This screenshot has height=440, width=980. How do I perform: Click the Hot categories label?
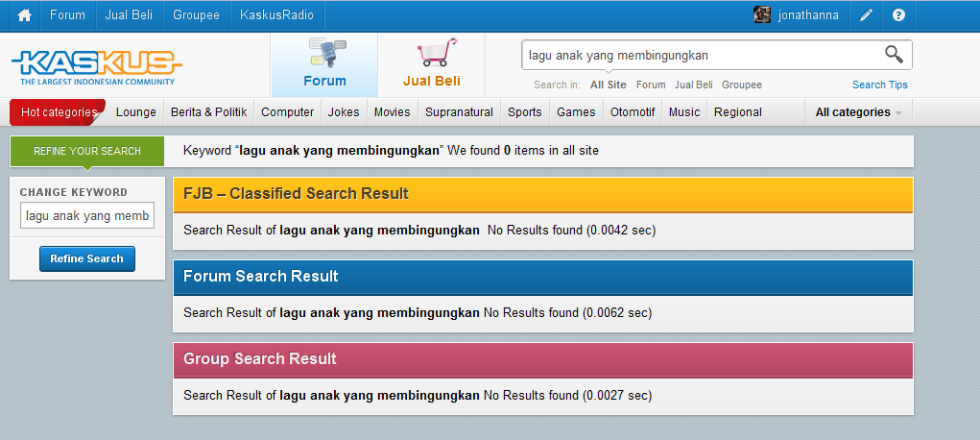pos(59,112)
